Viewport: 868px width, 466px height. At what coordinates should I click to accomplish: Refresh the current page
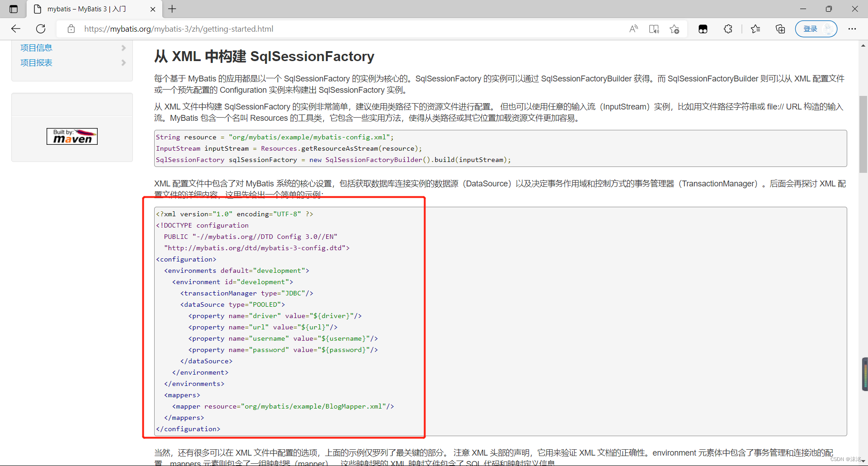41,29
